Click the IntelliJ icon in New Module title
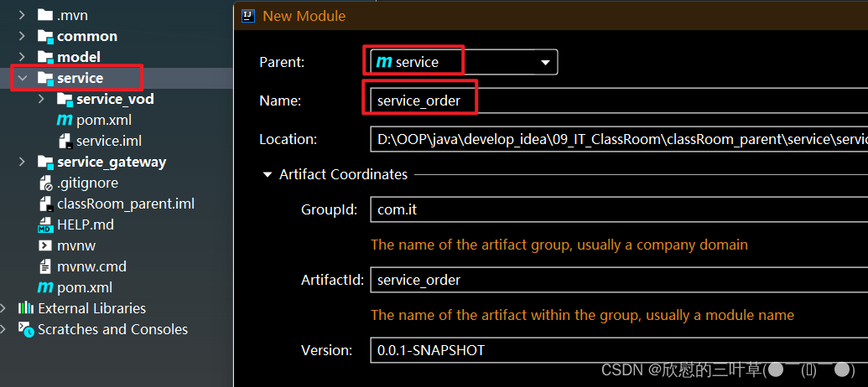This screenshot has width=868, height=387. pyautogui.click(x=248, y=16)
